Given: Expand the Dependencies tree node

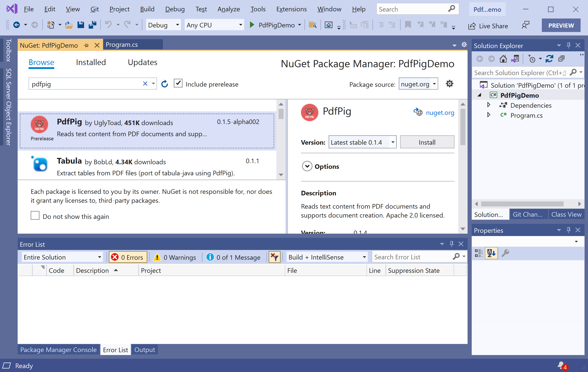Looking at the screenshot, I should [x=489, y=105].
